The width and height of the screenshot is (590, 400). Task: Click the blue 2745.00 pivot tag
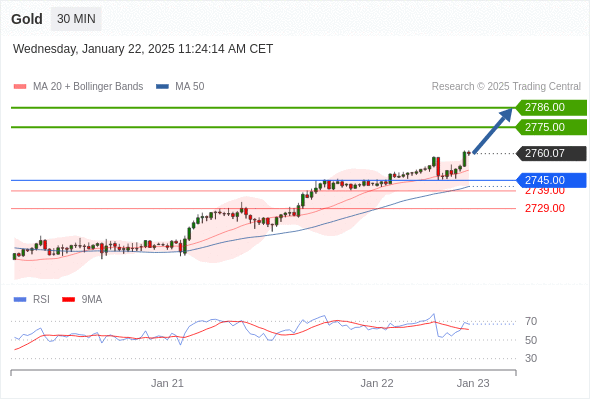551,180
